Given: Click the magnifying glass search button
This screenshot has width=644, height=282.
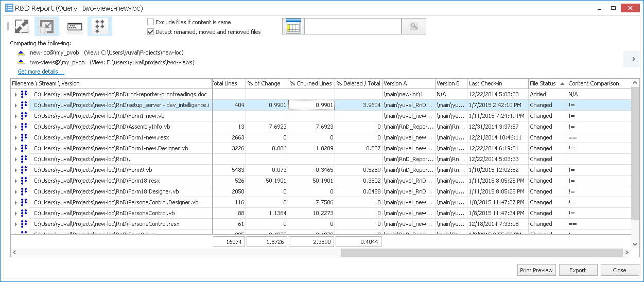Looking at the screenshot, I should (414, 27).
